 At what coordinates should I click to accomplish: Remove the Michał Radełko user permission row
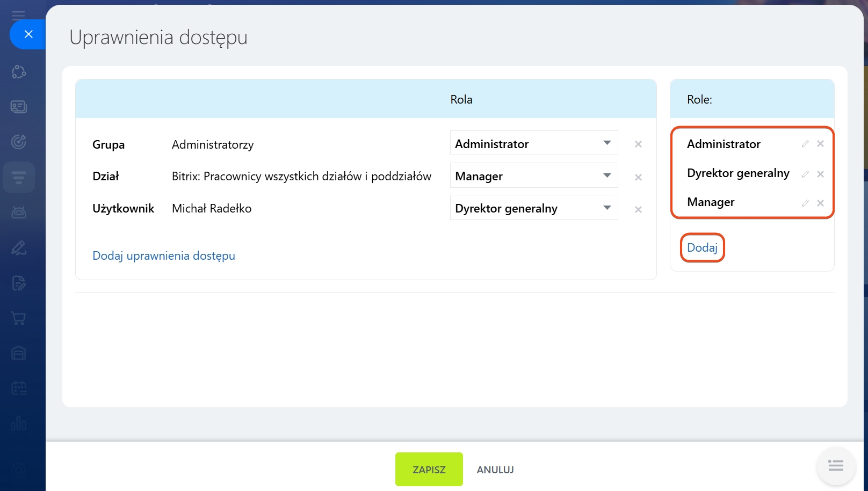pos(638,209)
